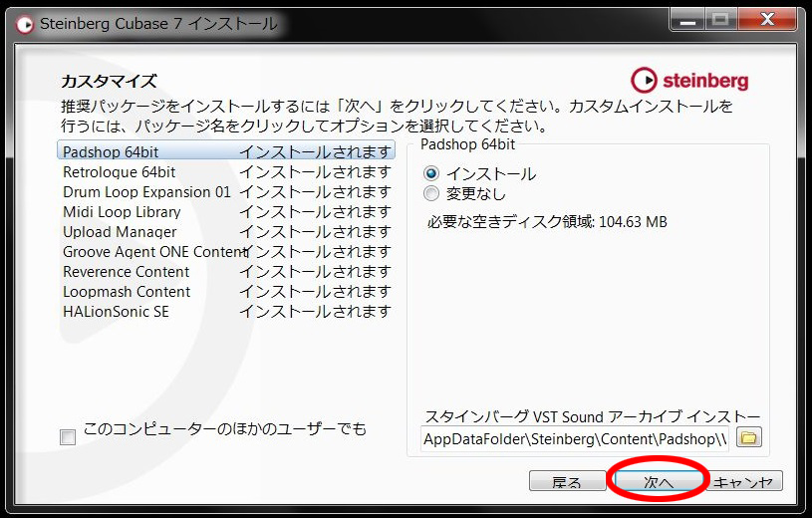Click インストールされます status of Retrologue 64bit

[x=315, y=172]
